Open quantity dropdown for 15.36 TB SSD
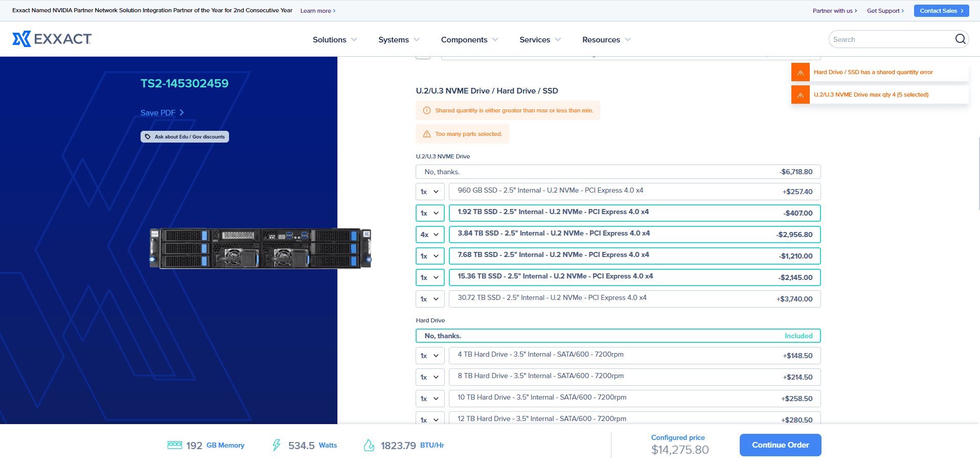This screenshot has width=980, height=466. pos(430,277)
